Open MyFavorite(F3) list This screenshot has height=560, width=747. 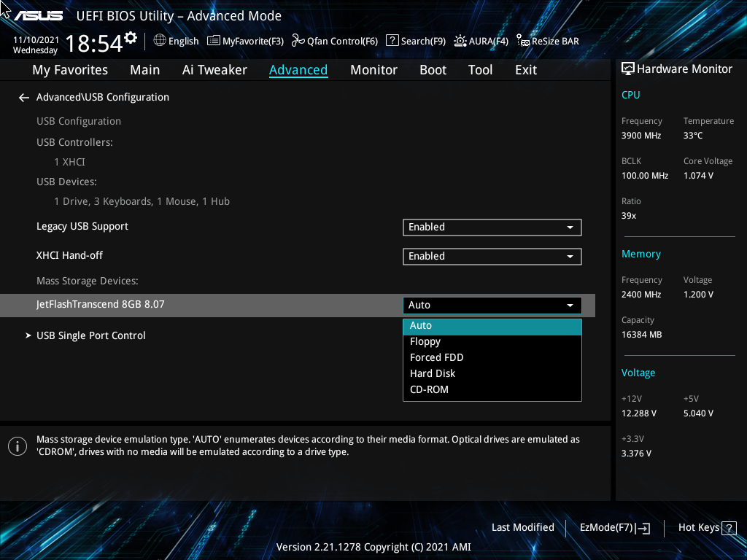(x=245, y=41)
